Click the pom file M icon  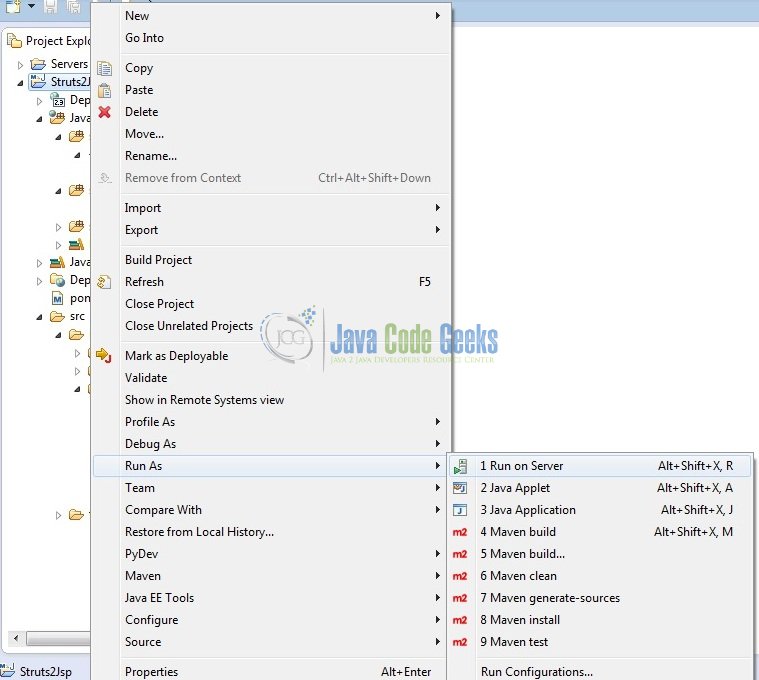pyautogui.click(x=58, y=298)
